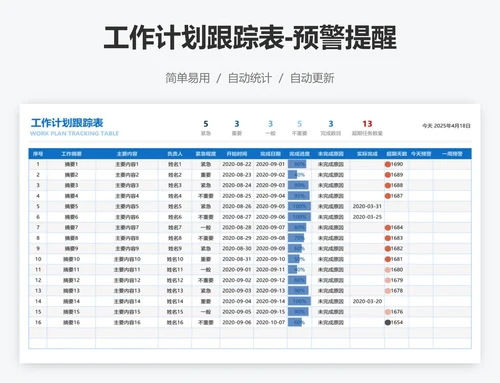The width and height of the screenshot is (500, 383).
Task: Click the dark gray dot beside 1654
Action: click(388, 322)
